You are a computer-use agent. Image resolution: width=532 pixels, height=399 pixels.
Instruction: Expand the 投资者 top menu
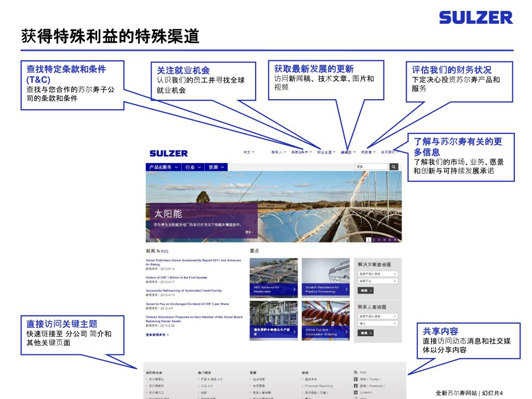coord(368,152)
